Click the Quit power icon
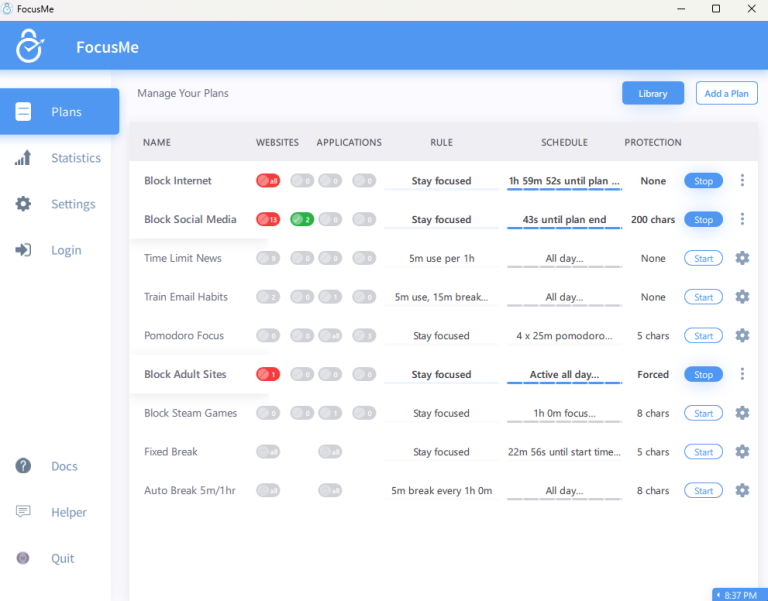 (x=23, y=558)
